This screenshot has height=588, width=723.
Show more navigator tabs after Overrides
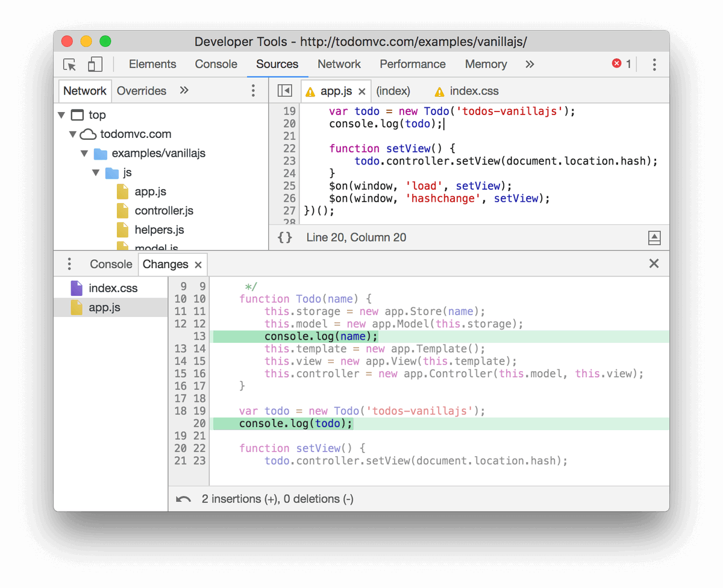(x=184, y=90)
